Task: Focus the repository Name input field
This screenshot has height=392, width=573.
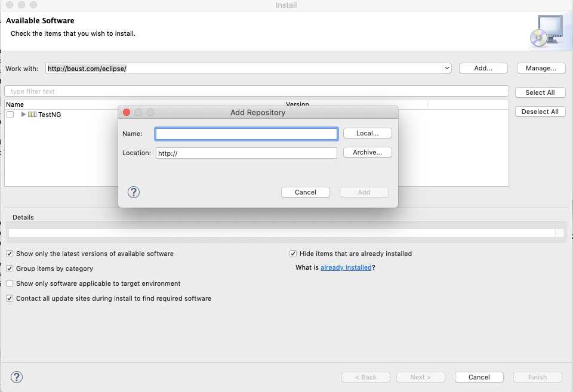Action: point(247,134)
